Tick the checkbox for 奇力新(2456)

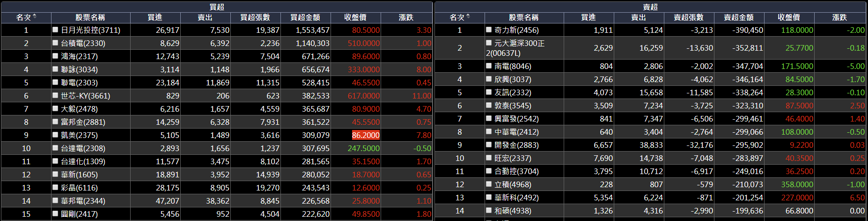[x=489, y=30]
